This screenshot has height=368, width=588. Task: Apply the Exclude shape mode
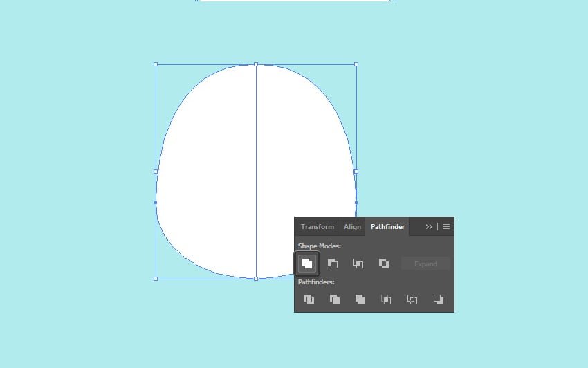point(384,264)
